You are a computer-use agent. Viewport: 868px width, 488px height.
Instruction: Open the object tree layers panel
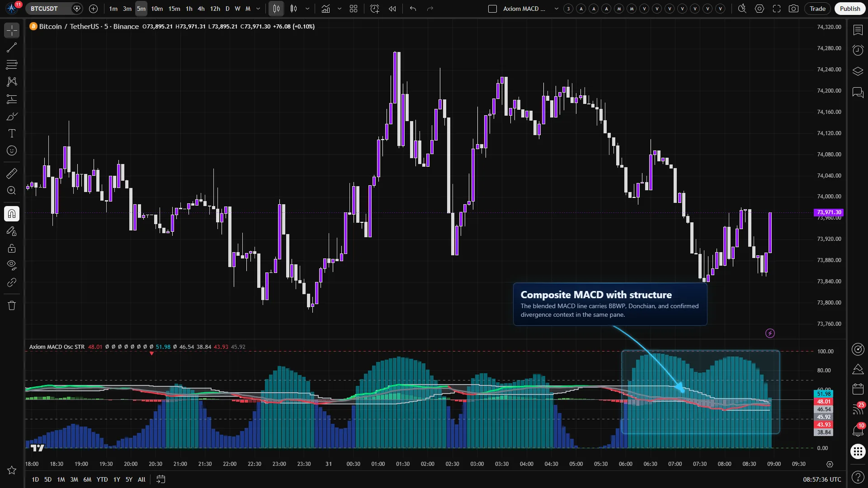pyautogui.click(x=858, y=71)
